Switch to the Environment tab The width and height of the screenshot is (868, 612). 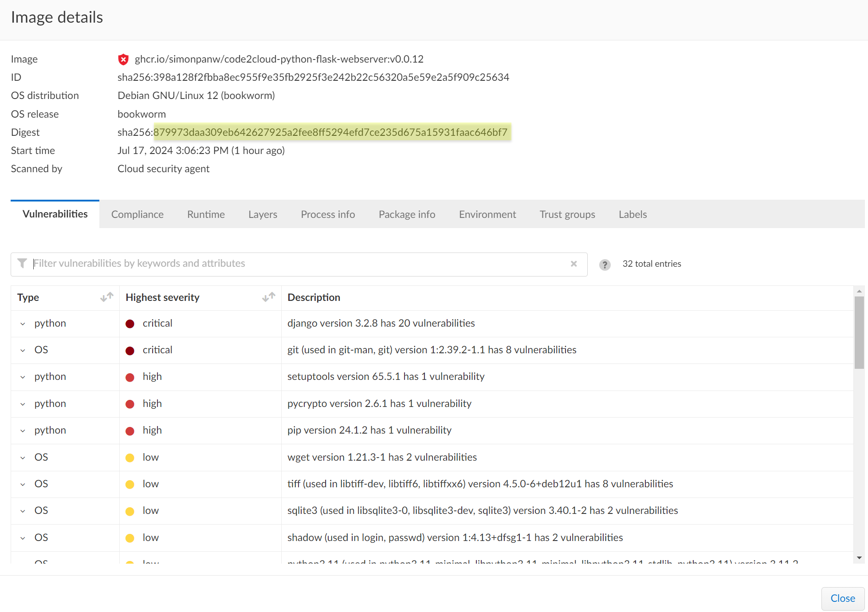pos(487,214)
